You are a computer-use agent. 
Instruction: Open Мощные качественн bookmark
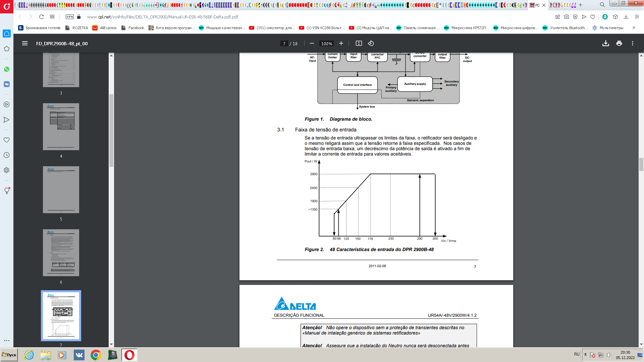[222, 28]
